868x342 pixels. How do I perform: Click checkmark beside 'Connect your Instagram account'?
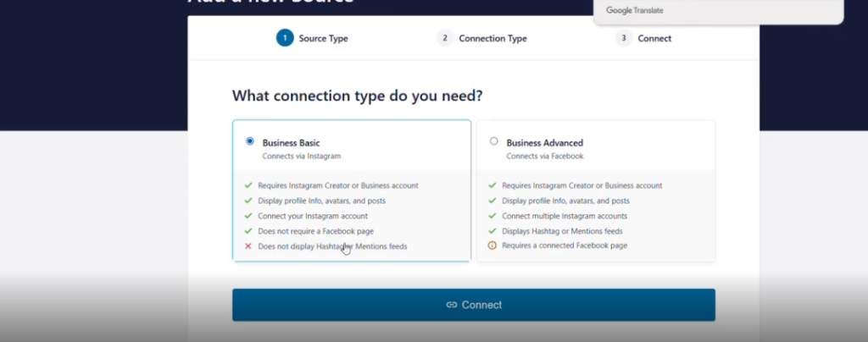coord(248,216)
